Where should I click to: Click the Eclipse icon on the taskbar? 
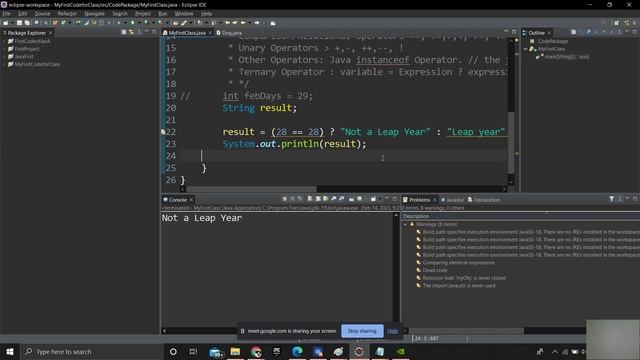coord(359,351)
